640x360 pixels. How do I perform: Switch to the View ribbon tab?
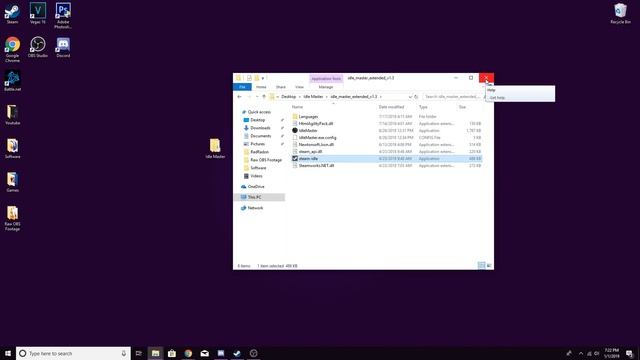[x=299, y=87]
